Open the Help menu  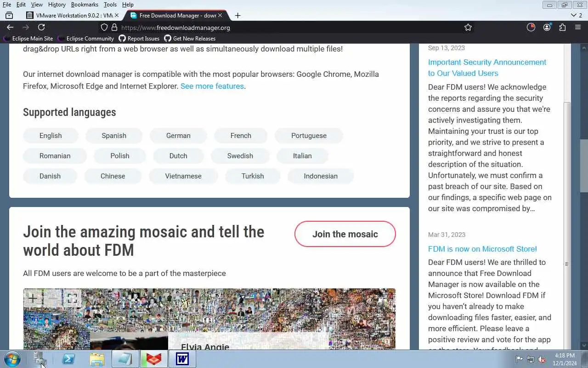tap(128, 5)
